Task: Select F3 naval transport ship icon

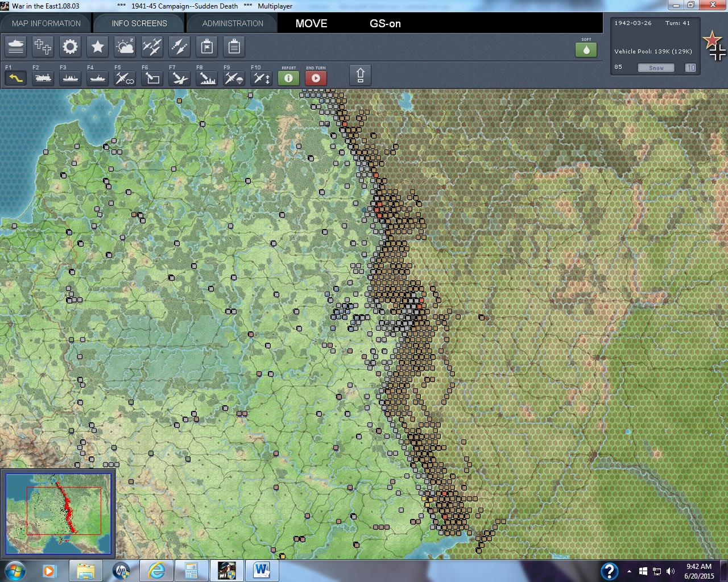Action: (x=71, y=77)
